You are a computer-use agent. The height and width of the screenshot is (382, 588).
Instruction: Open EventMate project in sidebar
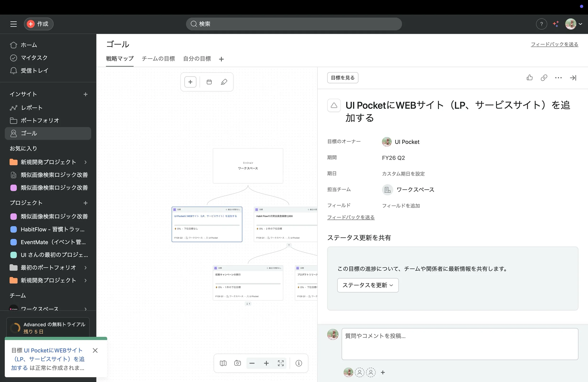pyautogui.click(x=48, y=242)
